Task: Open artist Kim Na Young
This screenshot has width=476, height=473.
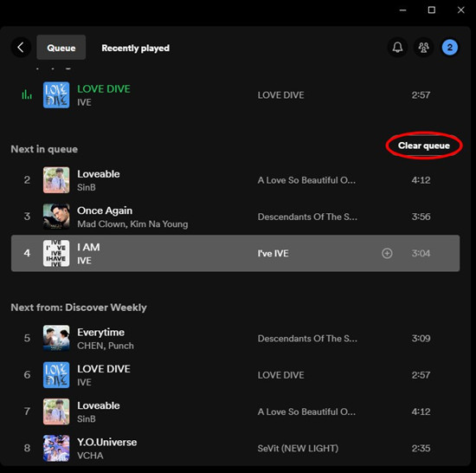Action: [x=159, y=224]
